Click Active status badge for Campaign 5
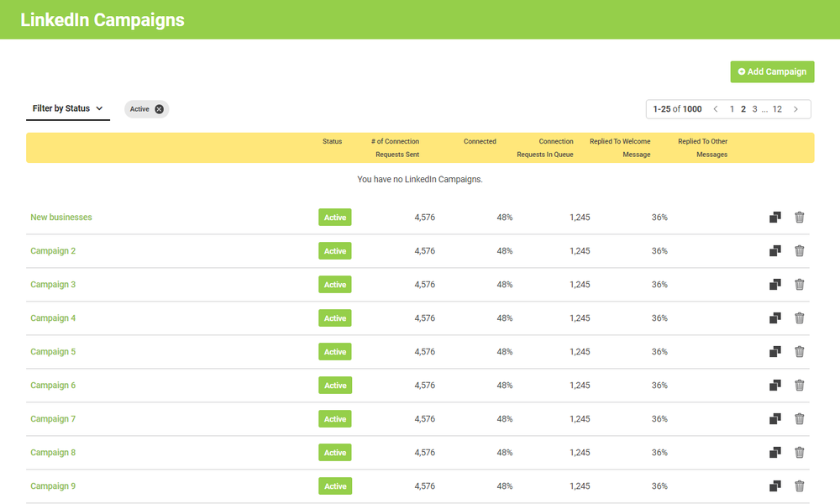The image size is (840, 504). click(335, 351)
